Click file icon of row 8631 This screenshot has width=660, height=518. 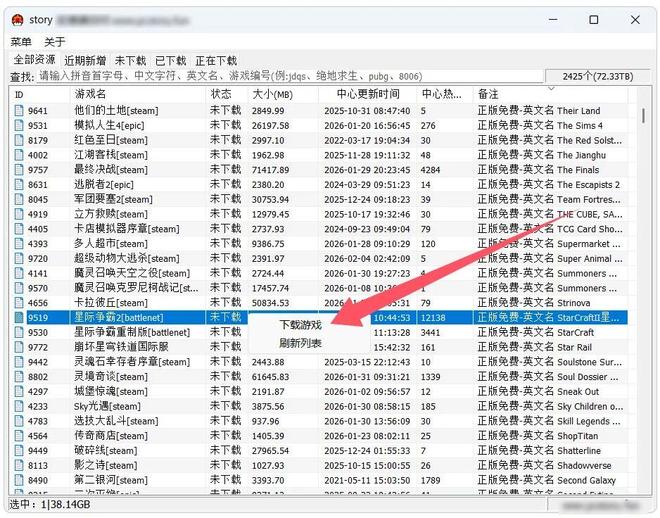tap(19, 184)
